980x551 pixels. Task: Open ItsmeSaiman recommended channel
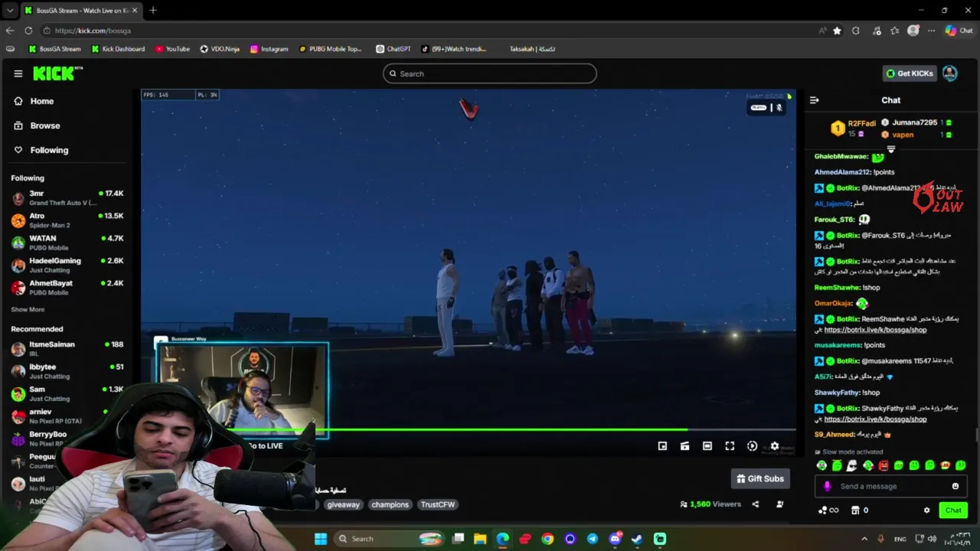[67, 349]
